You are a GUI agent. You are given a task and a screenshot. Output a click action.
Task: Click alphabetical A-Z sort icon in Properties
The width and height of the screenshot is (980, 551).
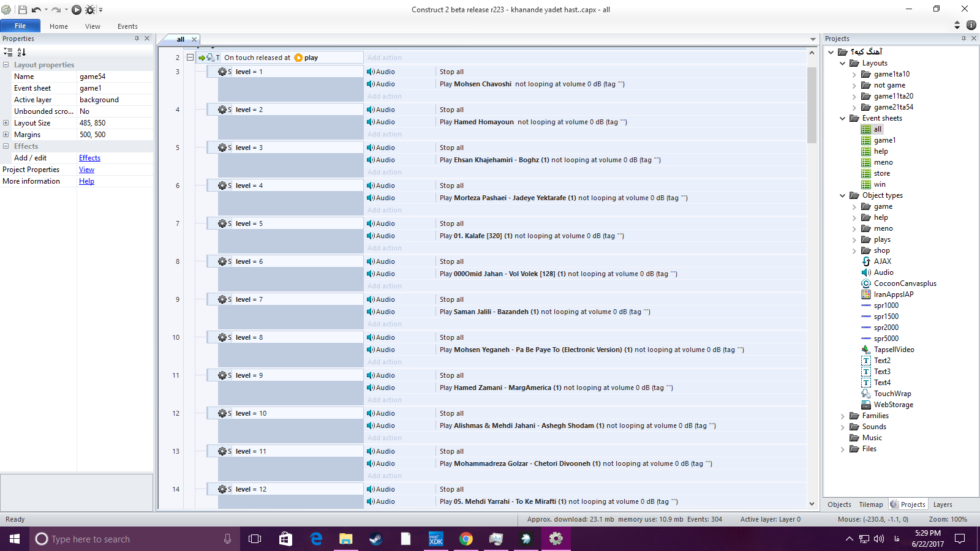click(21, 52)
